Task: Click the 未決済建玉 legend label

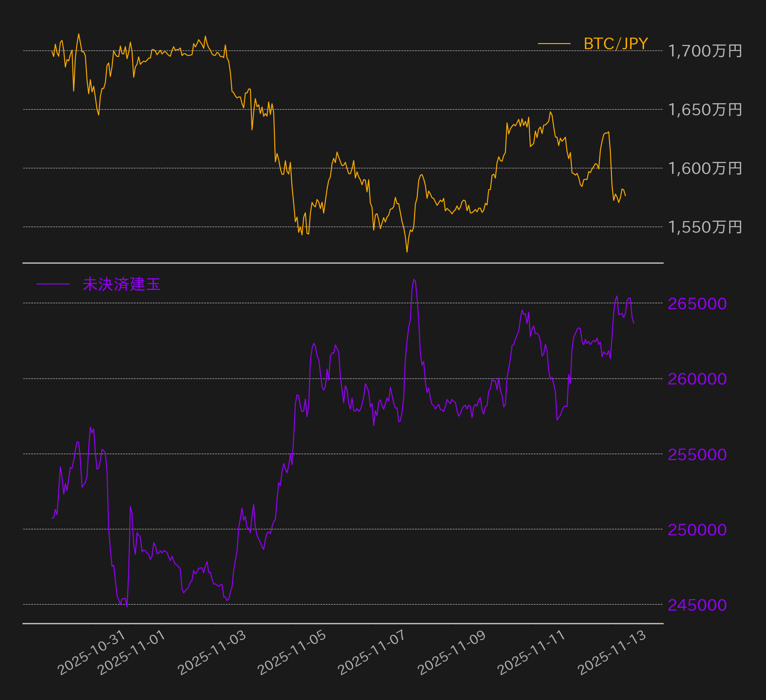Action: click(122, 284)
